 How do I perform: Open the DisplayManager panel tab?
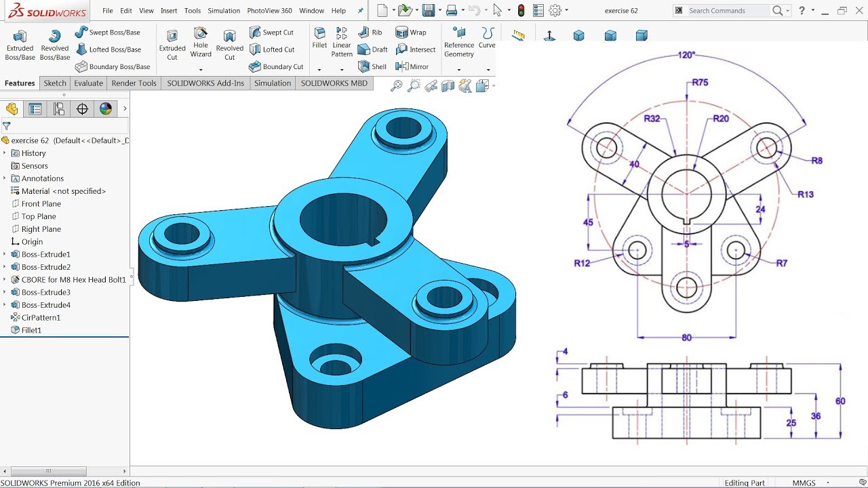coord(105,109)
